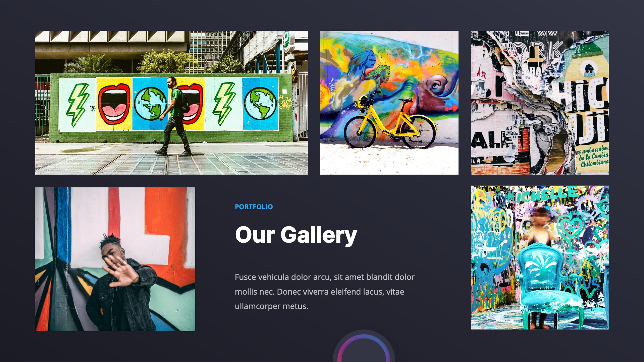Viewport: 644px width, 362px height.
Task: Open the street mural photo with walking man
Action: click(171, 103)
